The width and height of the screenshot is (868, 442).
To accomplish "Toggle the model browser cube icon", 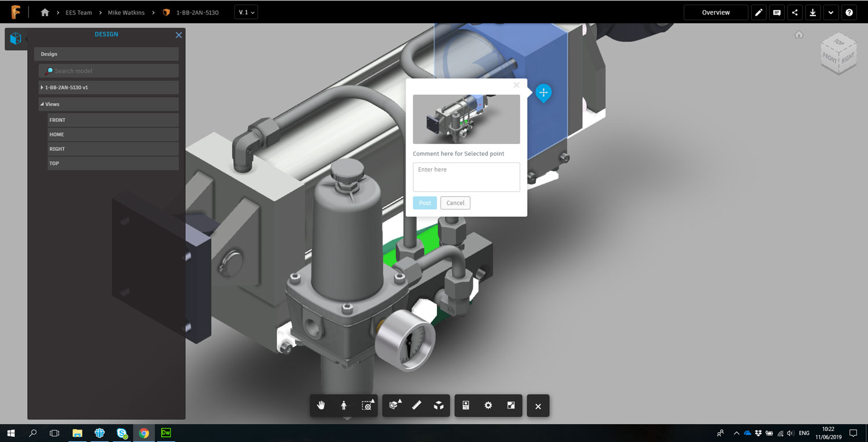I will point(16,38).
